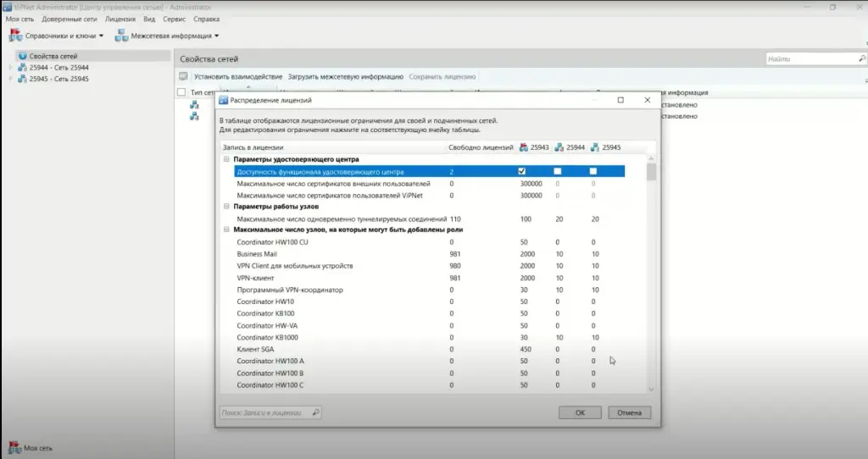Expand the 25944 network tree node
Image resolution: width=868 pixels, height=459 pixels.
pyautogui.click(x=10, y=68)
